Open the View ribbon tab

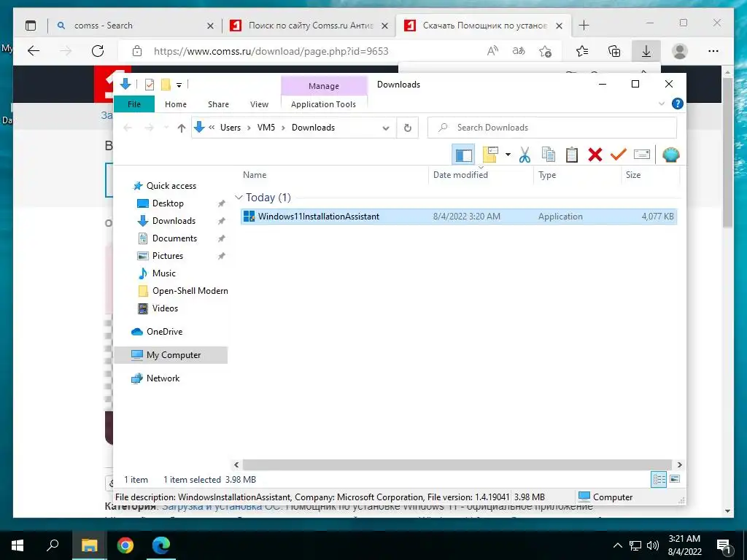(x=259, y=104)
